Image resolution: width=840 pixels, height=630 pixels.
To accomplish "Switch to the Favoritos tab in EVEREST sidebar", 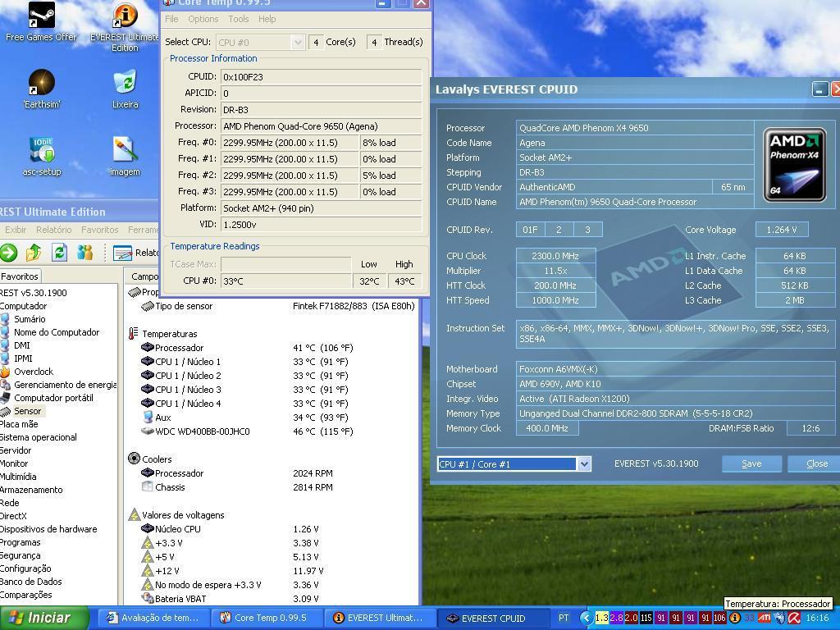I will (x=20, y=276).
